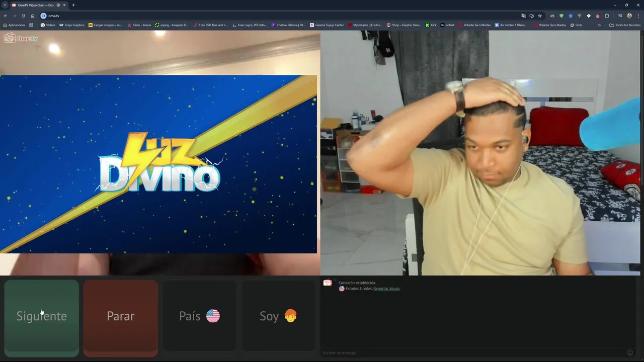Click the ome.tv address bar
The width and height of the screenshot is (644, 362).
282,16
